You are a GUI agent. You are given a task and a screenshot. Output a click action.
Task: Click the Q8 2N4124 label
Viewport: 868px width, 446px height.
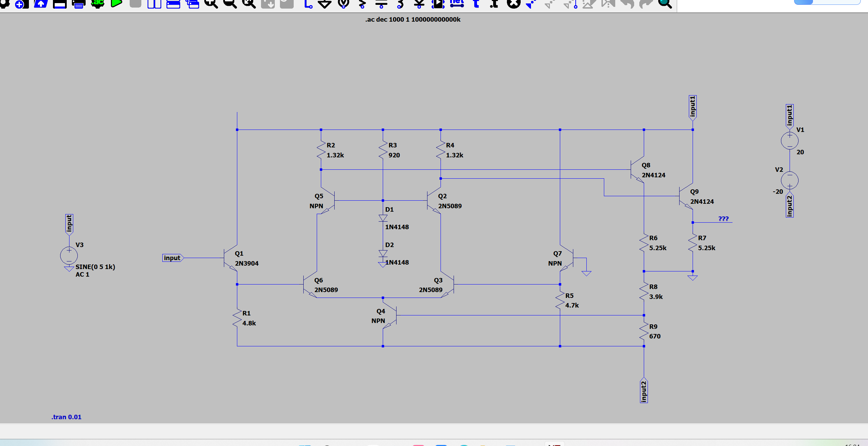[653, 175]
